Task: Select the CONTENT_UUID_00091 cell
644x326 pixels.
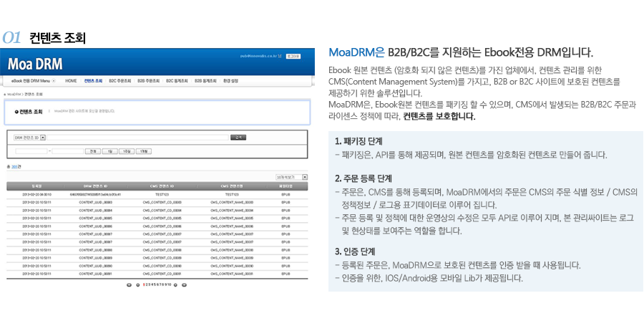Action: pos(95,274)
